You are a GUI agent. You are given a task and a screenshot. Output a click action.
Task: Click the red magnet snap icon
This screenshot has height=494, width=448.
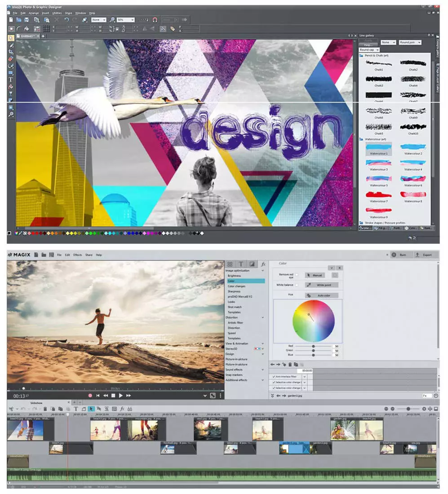(155, 20)
